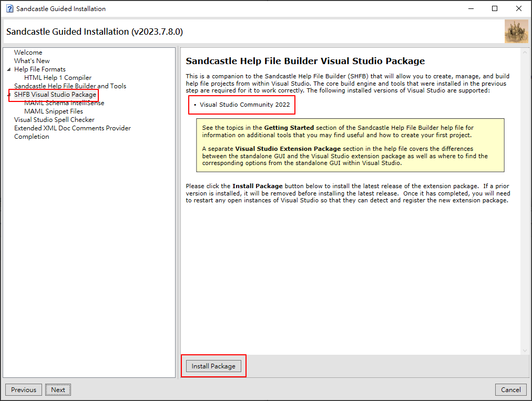Image resolution: width=532 pixels, height=401 pixels.
Task: Click the Getting Started bold text in note
Action: 289,128
